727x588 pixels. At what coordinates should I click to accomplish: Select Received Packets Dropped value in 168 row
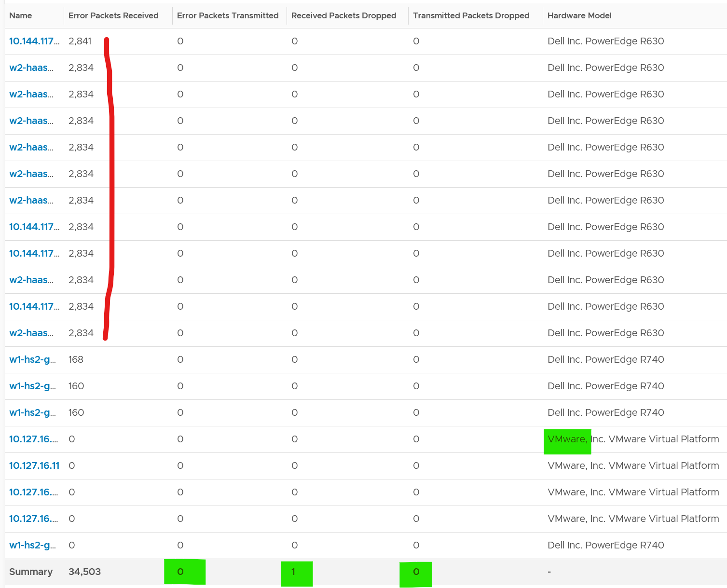pyautogui.click(x=295, y=359)
